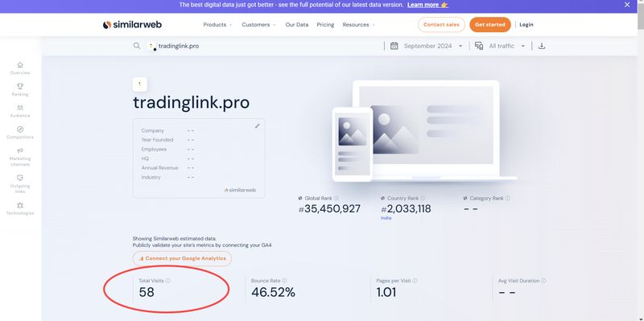Viewport: 644px width, 321px height.
Task: Click the Contact sales button
Action: click(441, 25)
